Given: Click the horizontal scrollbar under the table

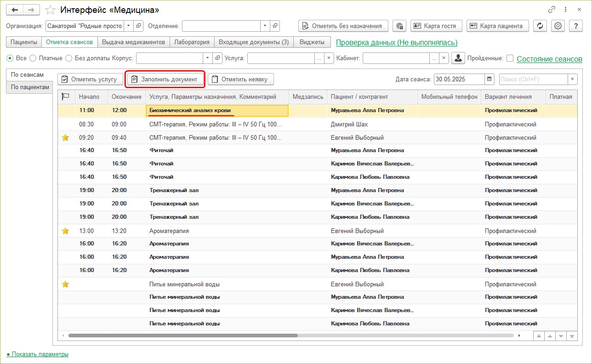Looking at the screenshot, I should click(184, 336).
